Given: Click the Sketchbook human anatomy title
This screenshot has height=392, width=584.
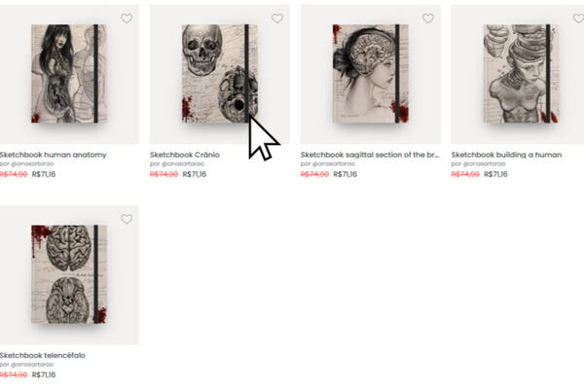Looking at the screenshot, I should click(x=54, y=155).
